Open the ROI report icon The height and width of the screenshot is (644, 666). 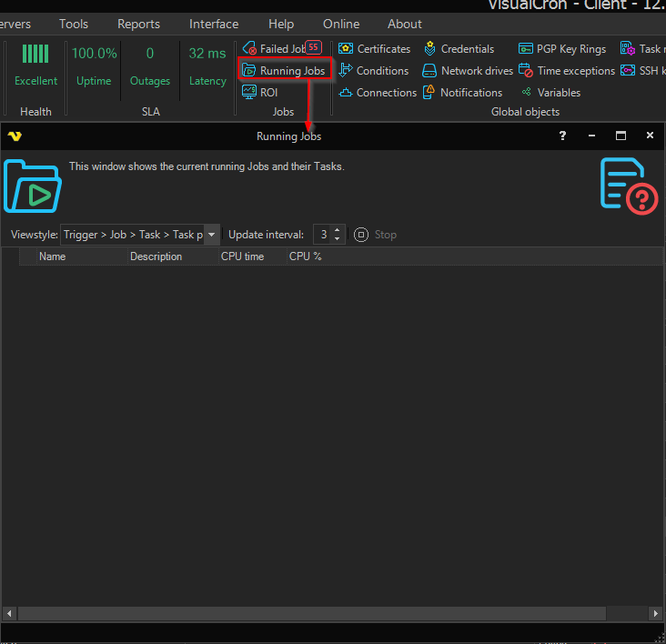260,93
